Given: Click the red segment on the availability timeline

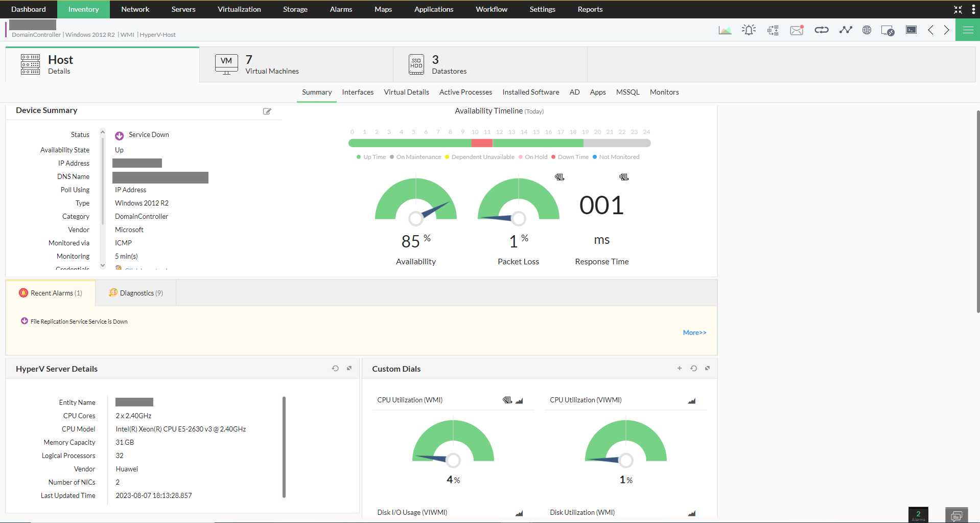Looking at the screenshot, I should (x=481, y=143).
